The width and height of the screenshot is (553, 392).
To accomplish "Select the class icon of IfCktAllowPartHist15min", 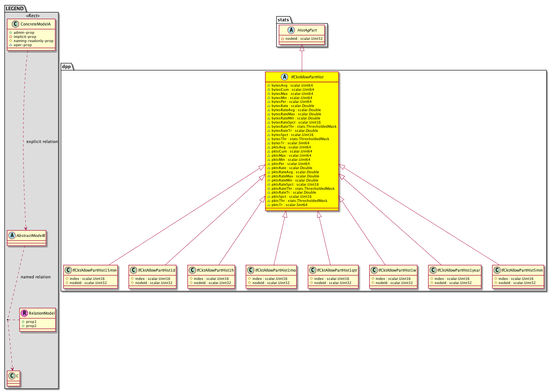I will (x=68, y=270).
